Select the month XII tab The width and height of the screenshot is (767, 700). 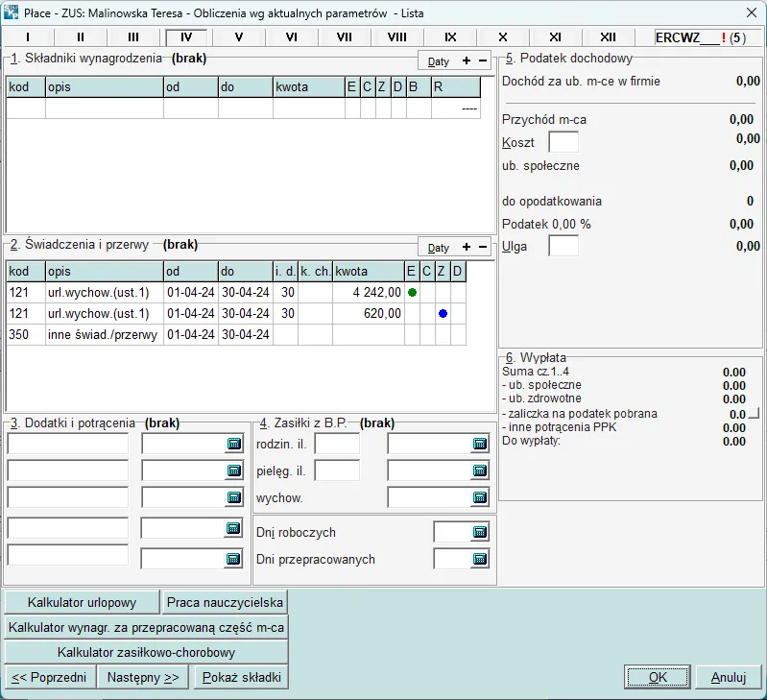tap(608, 37)
